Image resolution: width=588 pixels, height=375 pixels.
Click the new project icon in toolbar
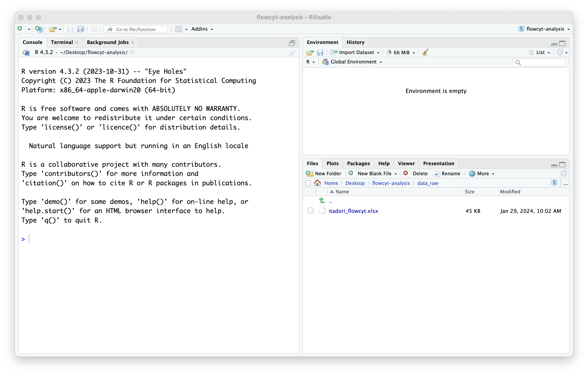39,29
